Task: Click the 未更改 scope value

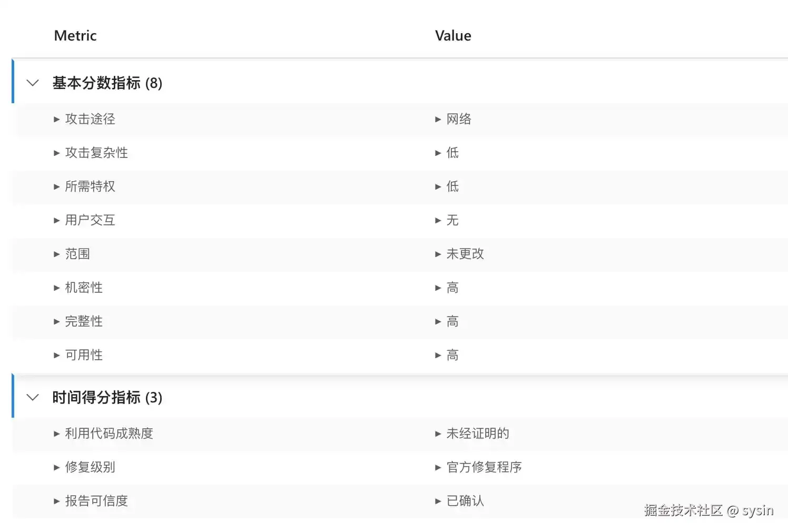Action: click(465, 254)
